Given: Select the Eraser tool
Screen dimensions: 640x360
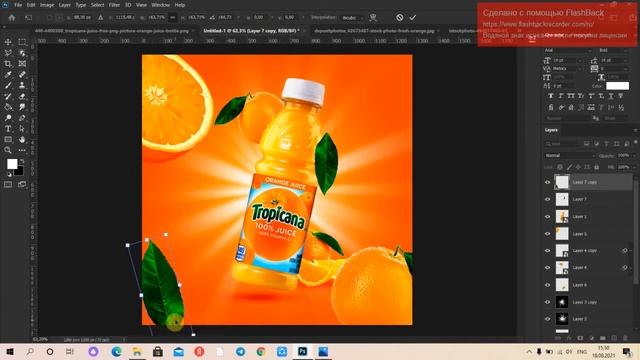Looking at the screenshot, I should click(22, 96).
